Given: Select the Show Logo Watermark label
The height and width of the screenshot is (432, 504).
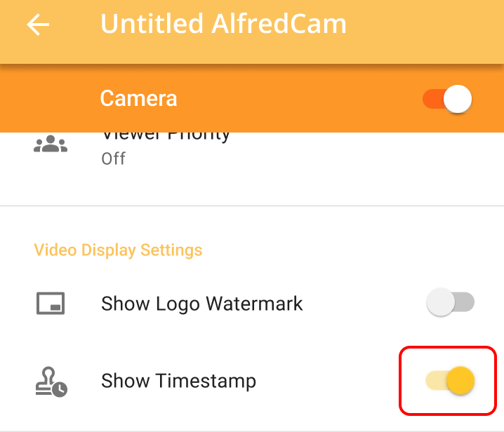Looking at the screenshot, I should [202, 304].
